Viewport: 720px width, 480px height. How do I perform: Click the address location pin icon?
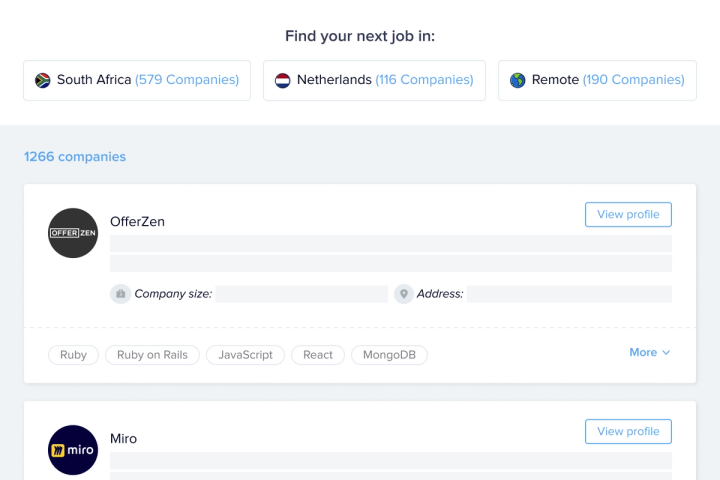click(x=404, y=294)
